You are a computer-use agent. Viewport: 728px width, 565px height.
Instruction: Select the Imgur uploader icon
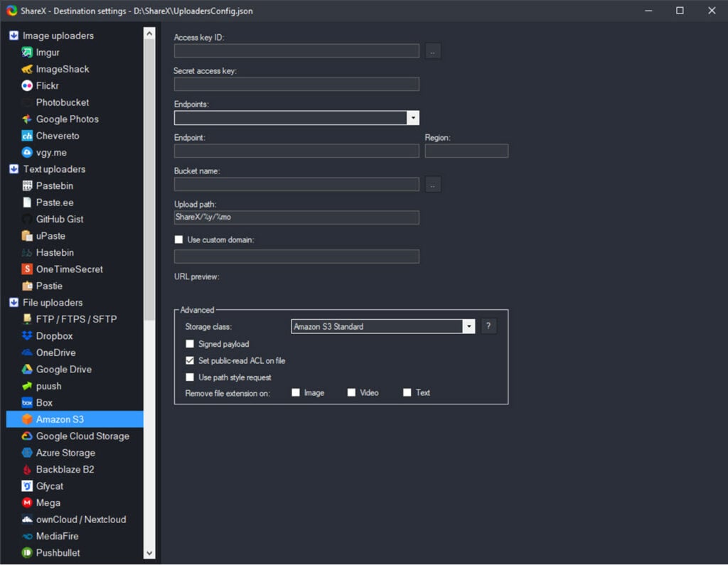coord(27,53)
